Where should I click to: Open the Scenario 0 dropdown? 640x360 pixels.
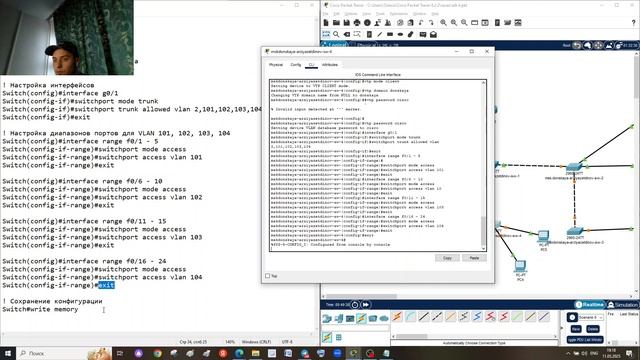(591, 317)
